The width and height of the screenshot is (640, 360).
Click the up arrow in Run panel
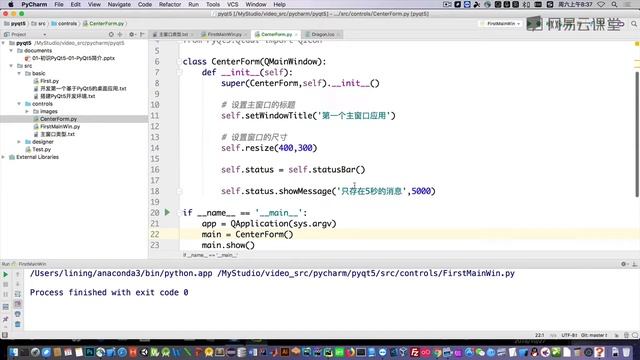pyautogui.click(x=18, y=274)
